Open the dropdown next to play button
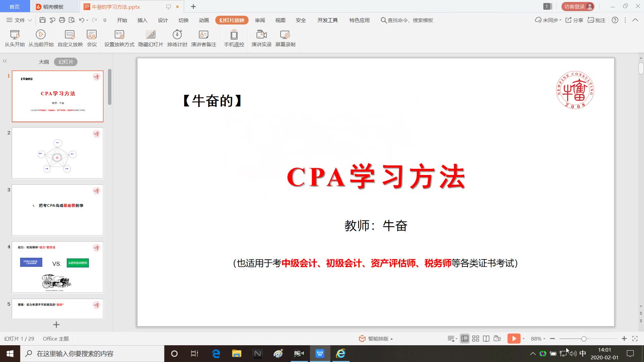The height and width of the screenshot is (362, 644). (x=524, y=339)
